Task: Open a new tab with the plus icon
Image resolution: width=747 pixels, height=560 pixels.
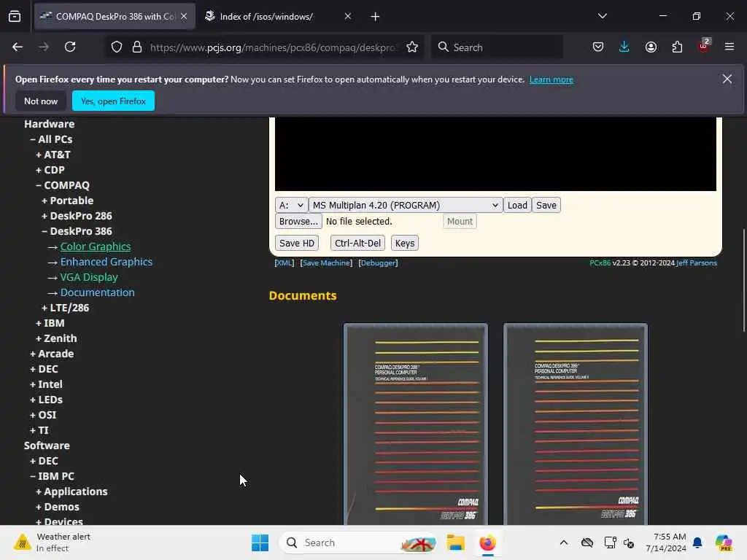Action: pos(376,17)
